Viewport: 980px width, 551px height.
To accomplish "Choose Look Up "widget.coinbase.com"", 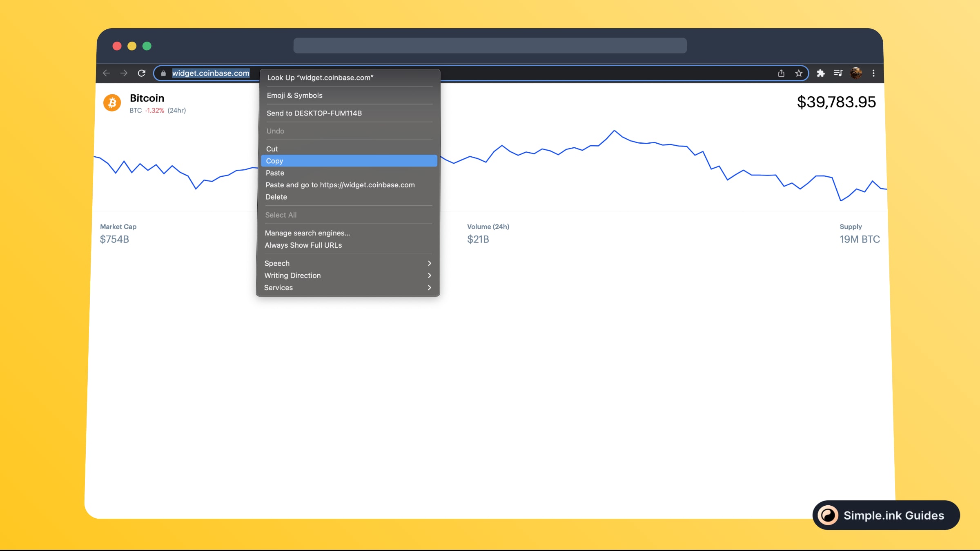I will [350, 78].
